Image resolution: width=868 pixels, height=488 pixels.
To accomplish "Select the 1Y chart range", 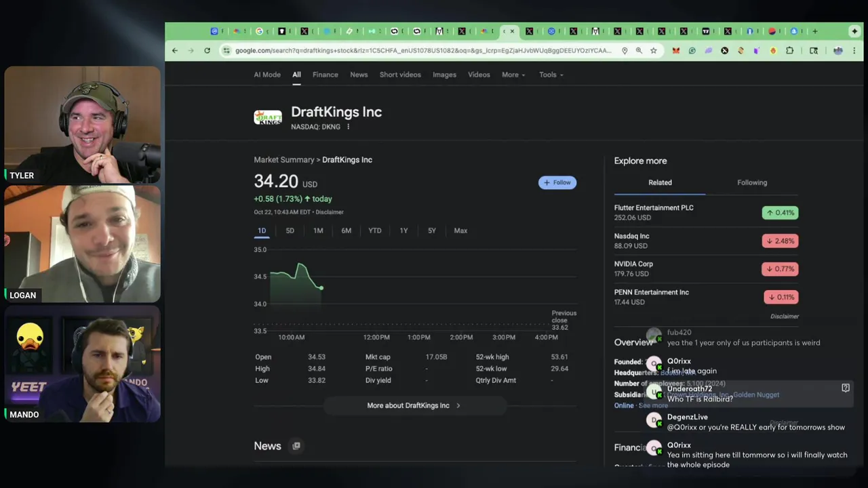I will [403, 230].
